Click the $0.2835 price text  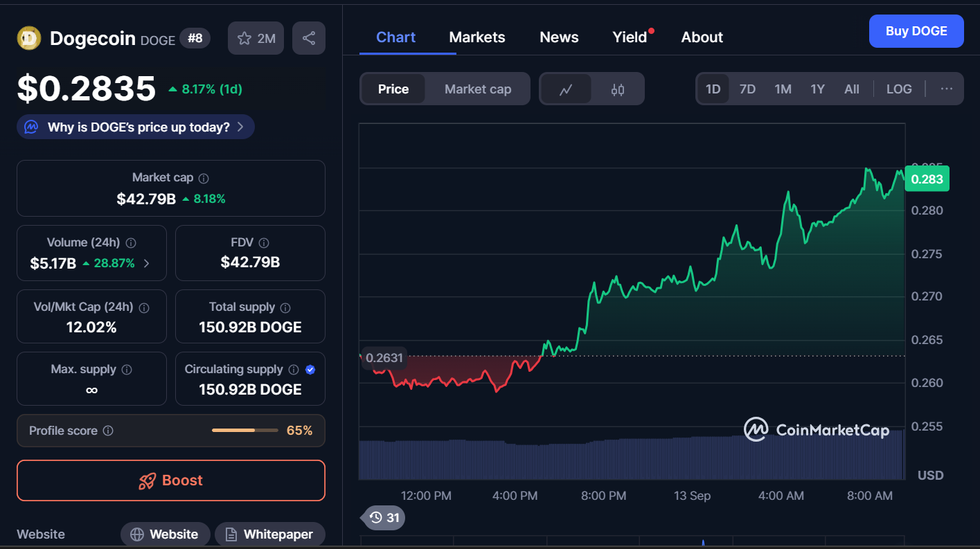click(87, 89)
